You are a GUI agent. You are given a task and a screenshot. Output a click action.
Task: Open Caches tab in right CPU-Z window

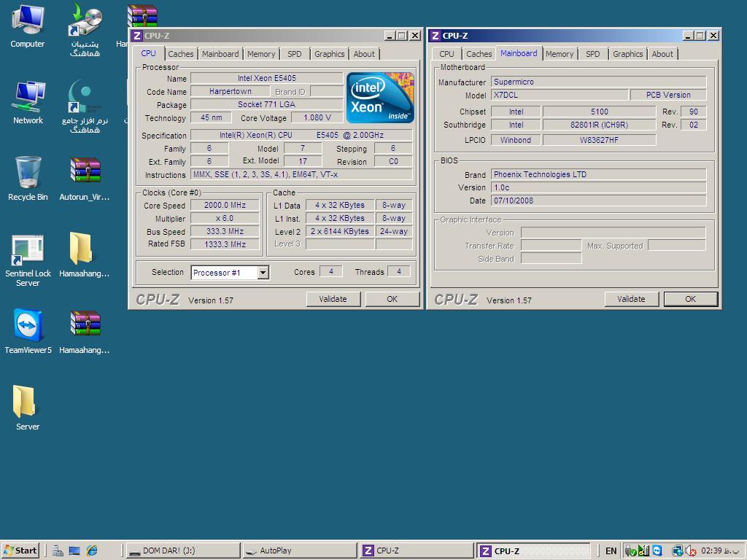[479, 54]
